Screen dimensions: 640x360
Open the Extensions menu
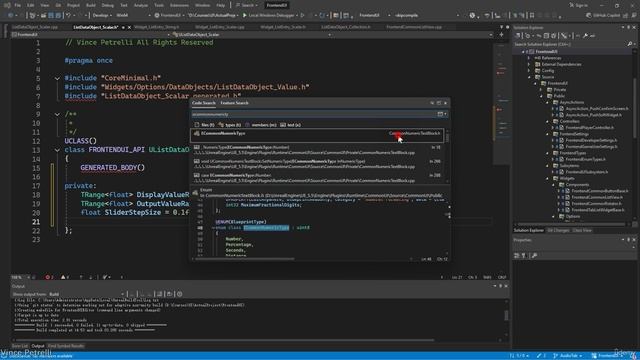tap(179, 5)
